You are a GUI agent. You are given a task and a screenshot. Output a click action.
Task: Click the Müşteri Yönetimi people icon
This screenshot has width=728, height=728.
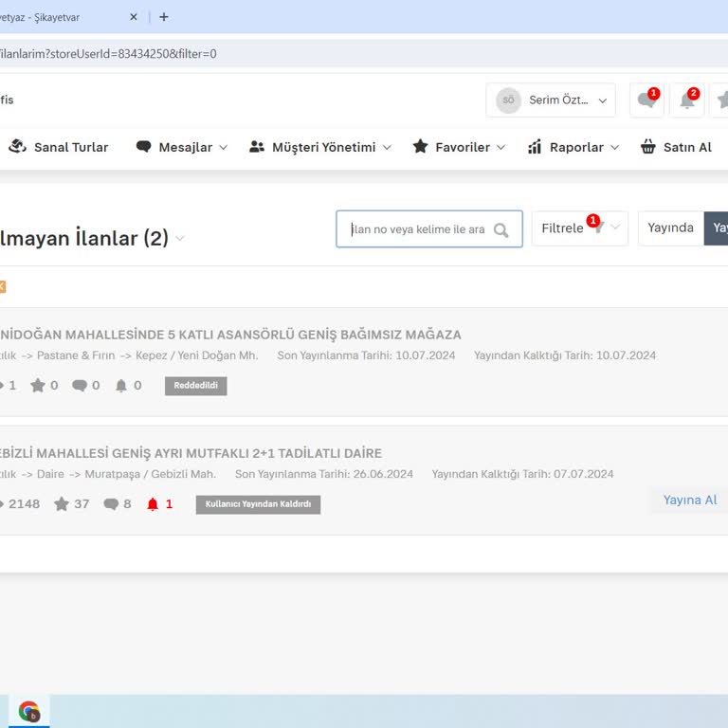coord(257,147)
